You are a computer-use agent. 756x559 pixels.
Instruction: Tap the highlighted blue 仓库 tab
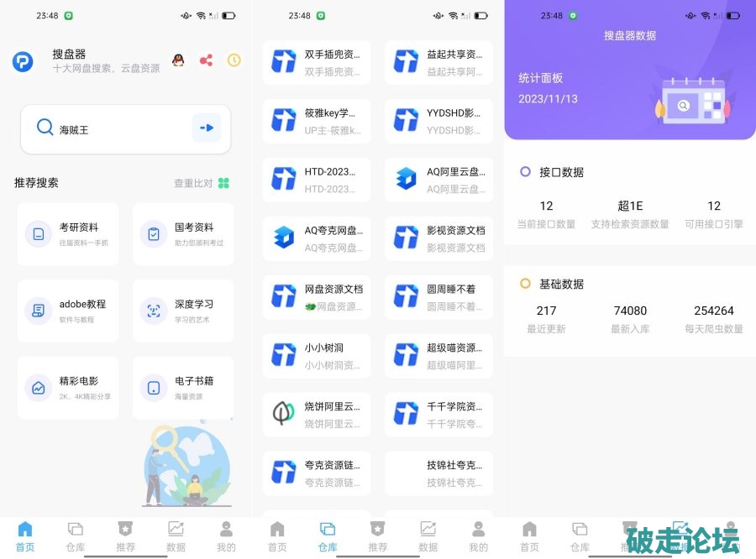coord(328,535)
